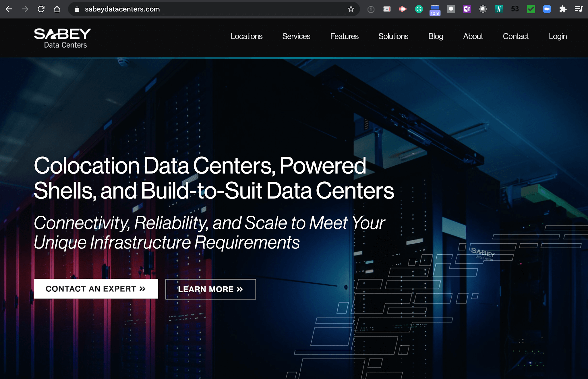The width and height of the screenshot is (588, 379).
Task: Start a Zoom meeting via the Zoom extension
Action: click(x=547, y=9)
